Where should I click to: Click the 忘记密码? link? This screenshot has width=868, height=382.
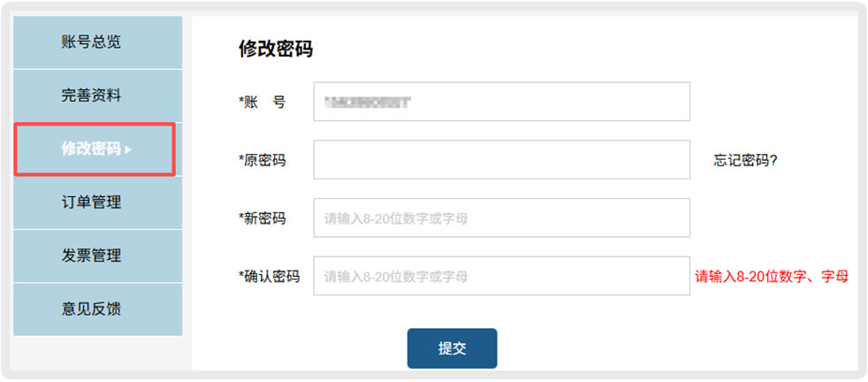(745, 160)
